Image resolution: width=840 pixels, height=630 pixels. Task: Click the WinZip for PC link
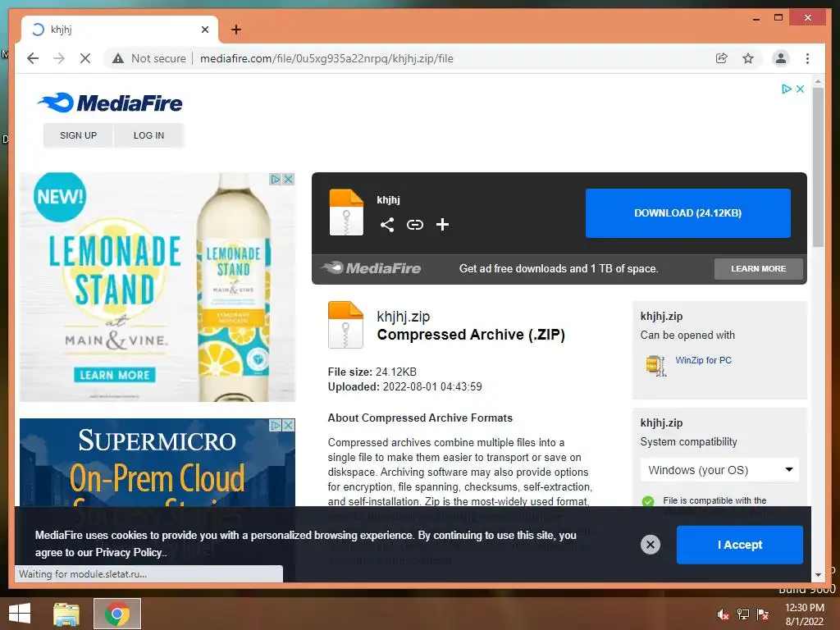[703, 360]
